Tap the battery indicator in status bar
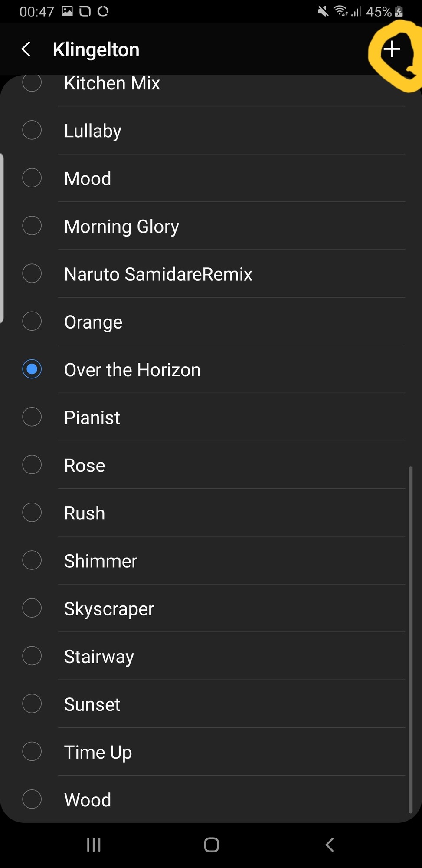The height and width of the screenshot is (868, 422). (399, 12)
